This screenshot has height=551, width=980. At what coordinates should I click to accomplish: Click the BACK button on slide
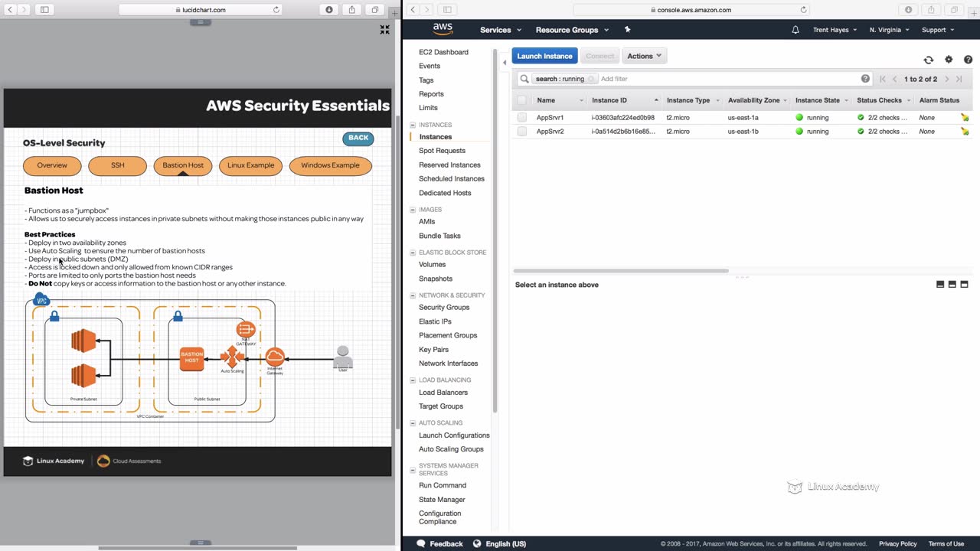click(x=358, y=138)
